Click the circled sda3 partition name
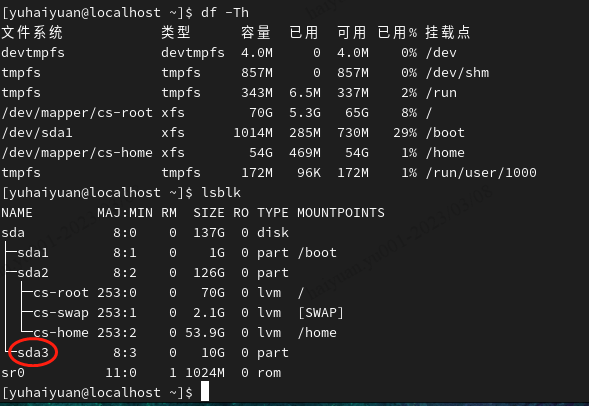Screen dimensions: 589x406 point(33,353)
